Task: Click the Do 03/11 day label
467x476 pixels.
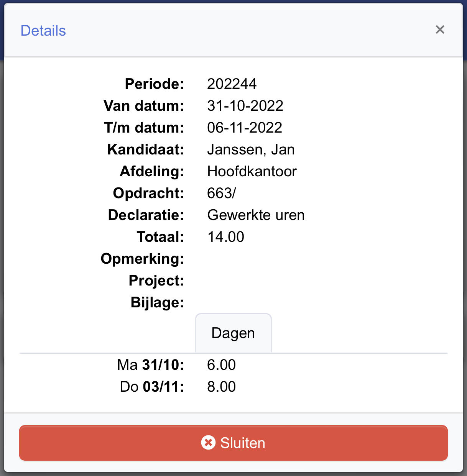Action: pyautogui.click(x=152, y=387)
